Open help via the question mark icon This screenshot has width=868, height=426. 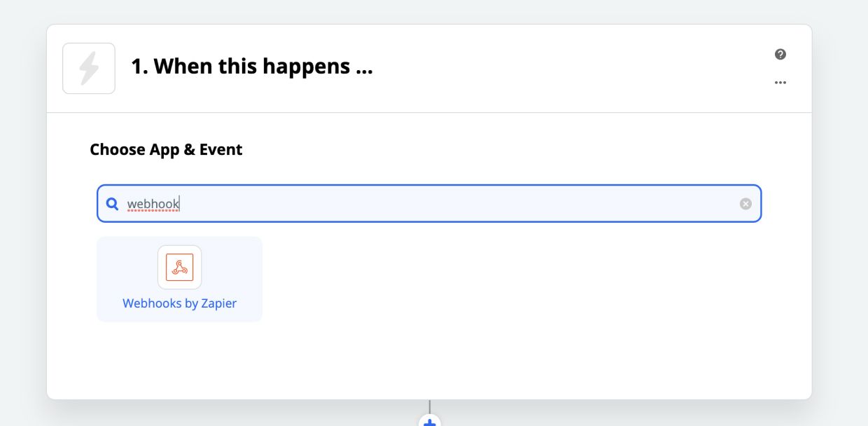pos(780,55)
